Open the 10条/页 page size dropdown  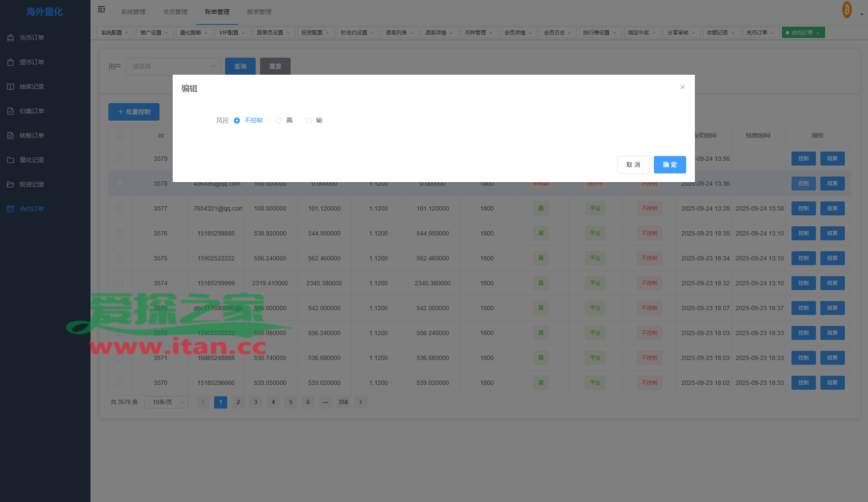click(166, 402)
